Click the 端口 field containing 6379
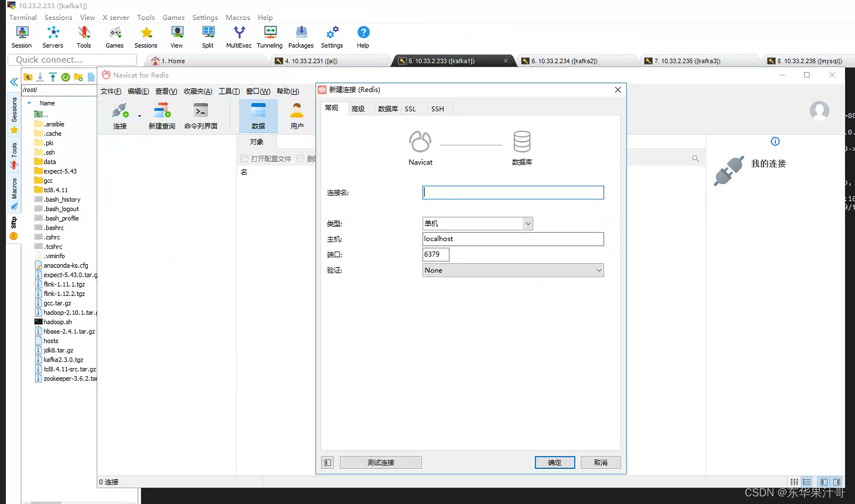The width and height of the screenshot is (855, 504). click(435, 254)
